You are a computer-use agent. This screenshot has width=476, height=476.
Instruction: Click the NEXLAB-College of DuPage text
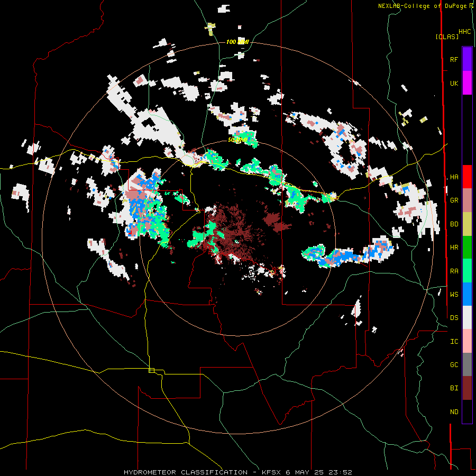pos(422,6)
